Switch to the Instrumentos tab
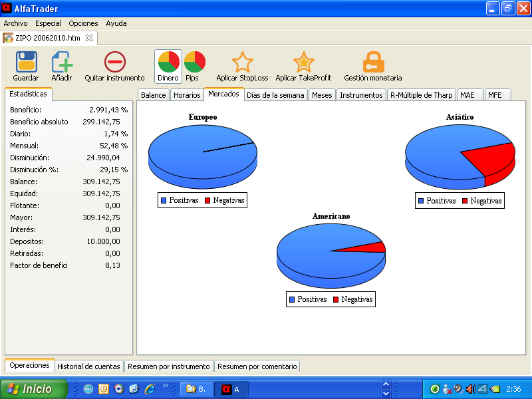Screen dimensions: 532x399 (361, 95)
